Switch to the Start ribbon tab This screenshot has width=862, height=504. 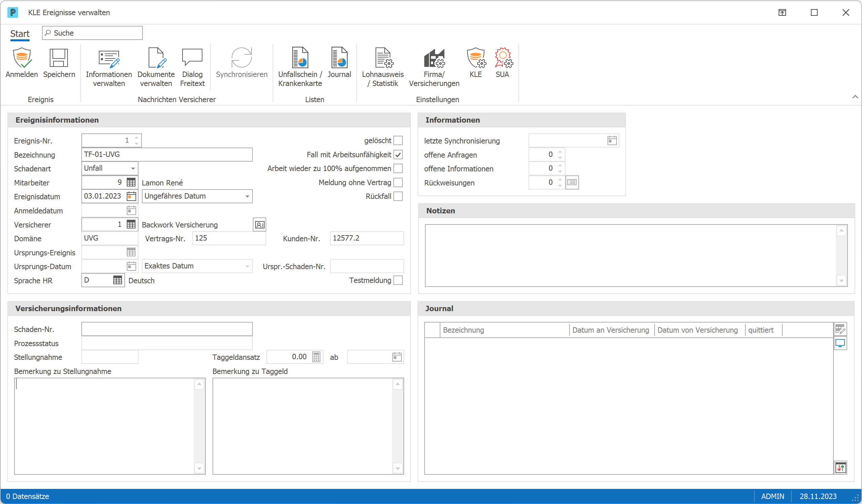(x=20, y=34)
